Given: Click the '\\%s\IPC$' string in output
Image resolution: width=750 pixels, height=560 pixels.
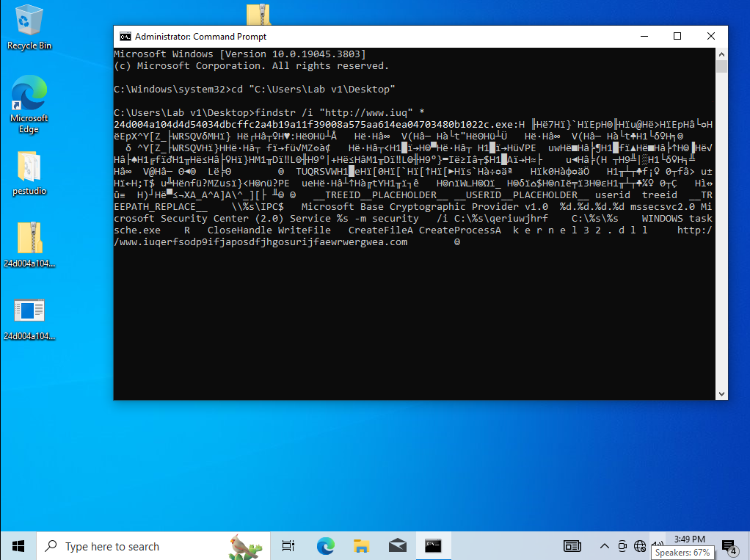Looking at the screenshot, I should pos(258,206).
